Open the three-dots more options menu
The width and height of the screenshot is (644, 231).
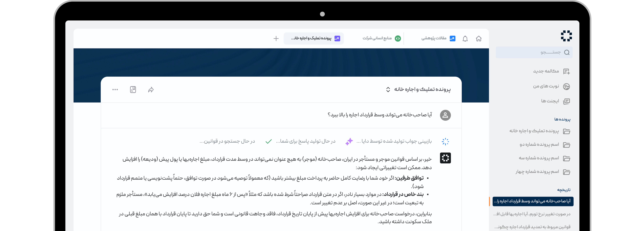coord(115,90)
